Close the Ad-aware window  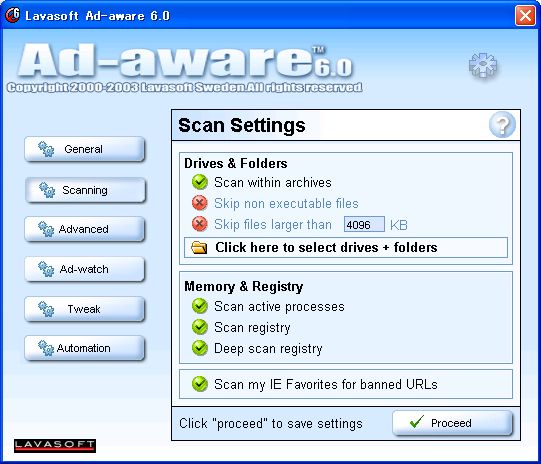[525, 16]
